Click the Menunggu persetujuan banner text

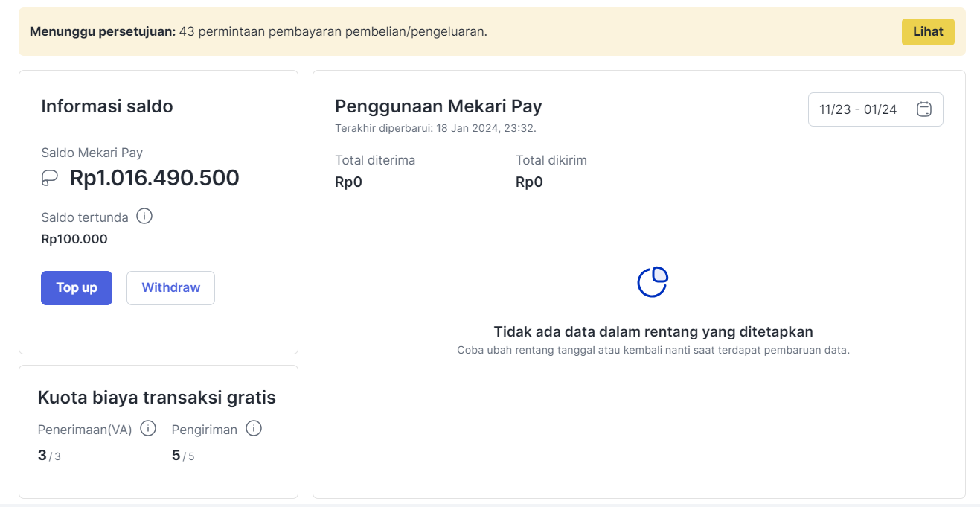point(258,31)
